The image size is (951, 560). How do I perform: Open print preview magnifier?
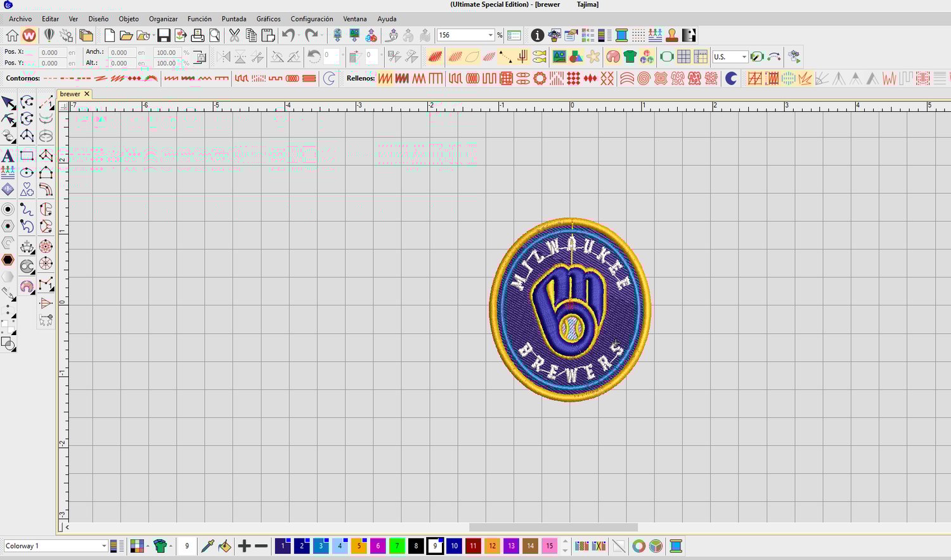214,35
